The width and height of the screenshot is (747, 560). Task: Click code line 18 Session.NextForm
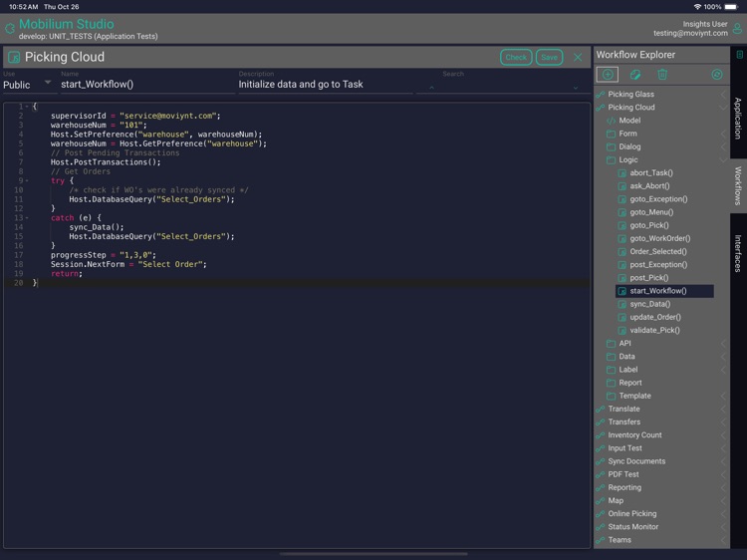(128, 264)
